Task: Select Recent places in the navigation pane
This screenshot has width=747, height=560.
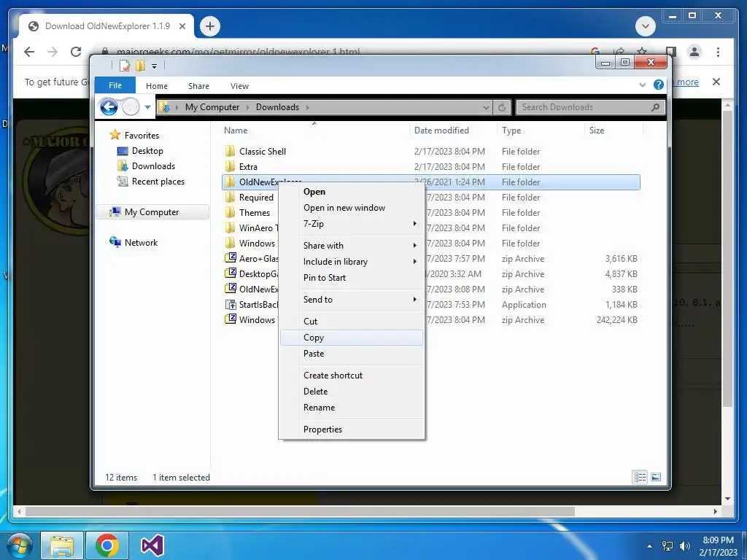Action: pyautogui.click(x=158, y=182)
